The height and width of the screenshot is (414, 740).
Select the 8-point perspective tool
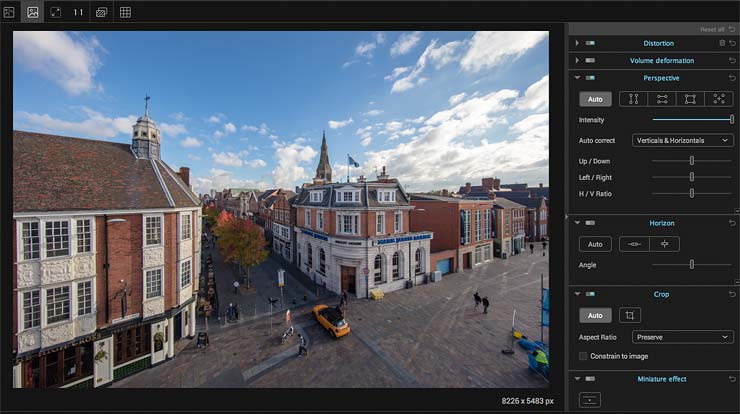pyautogui.click(x=719, y=99)
